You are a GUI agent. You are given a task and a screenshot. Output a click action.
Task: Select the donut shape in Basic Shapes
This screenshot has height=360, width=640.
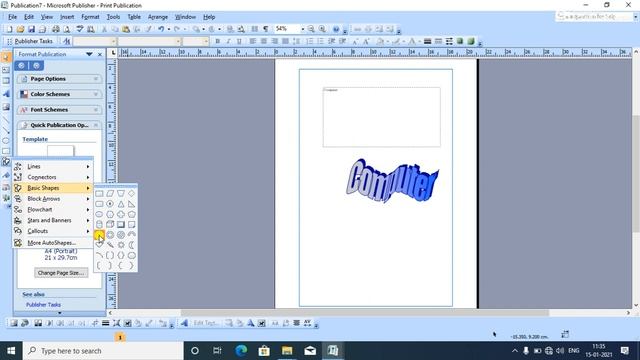[x=110, y=235]
